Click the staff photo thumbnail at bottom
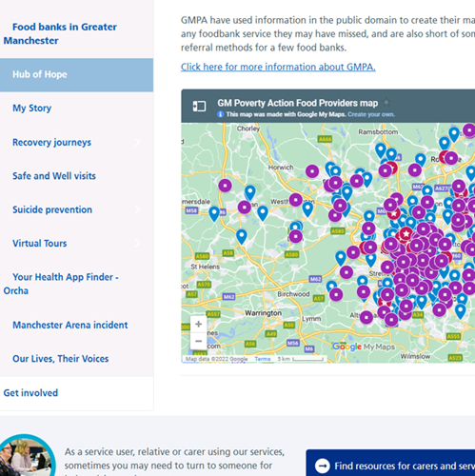The width and height of the screenshot is (475, 476). pos(27,456)
